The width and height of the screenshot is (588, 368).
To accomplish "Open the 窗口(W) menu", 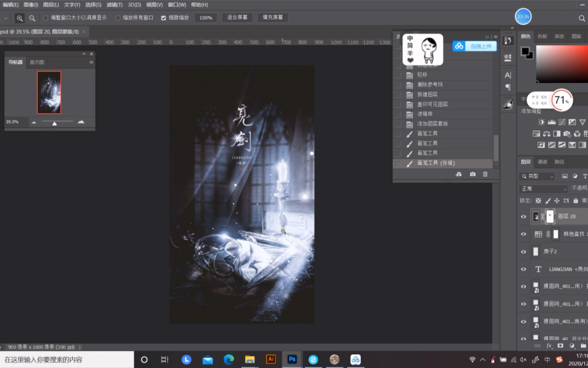I will point(177,5).
